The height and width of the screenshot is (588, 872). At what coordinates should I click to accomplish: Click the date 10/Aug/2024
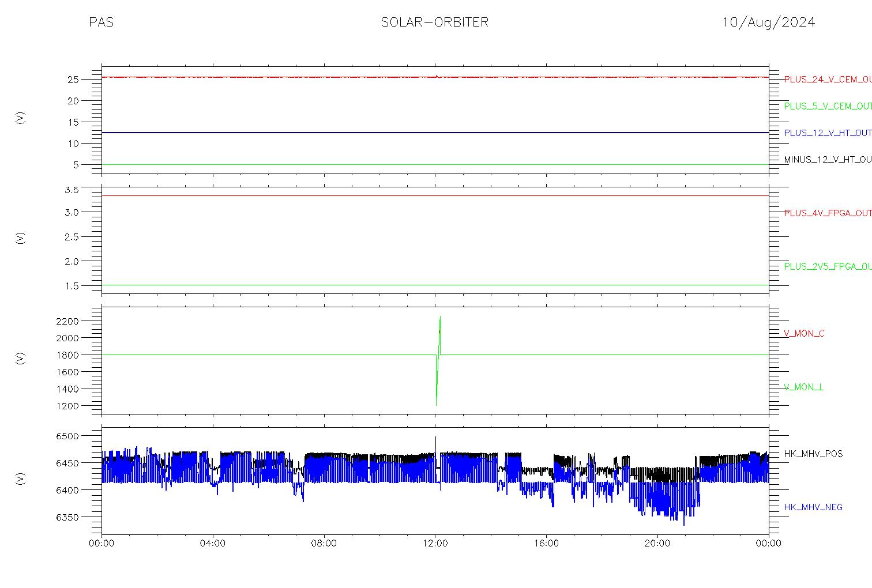(x=769, y=22)
